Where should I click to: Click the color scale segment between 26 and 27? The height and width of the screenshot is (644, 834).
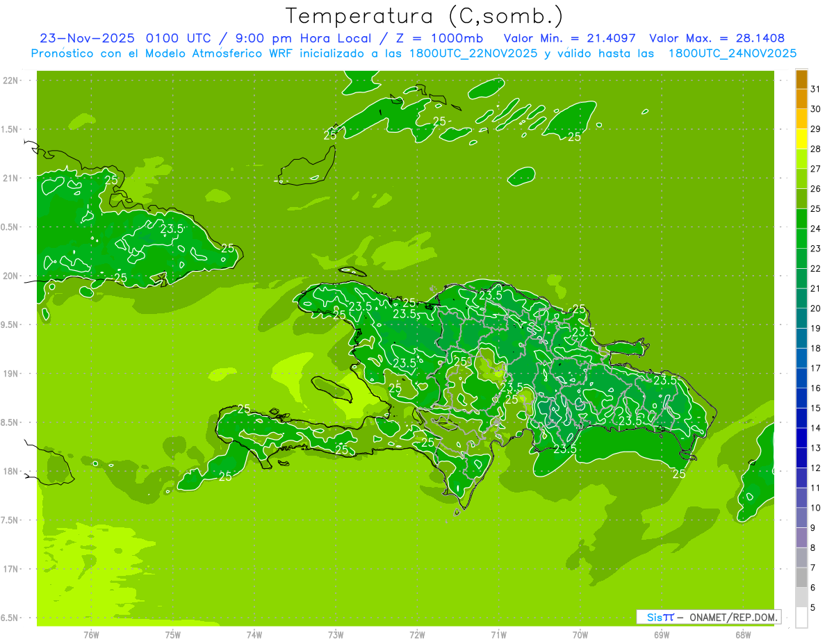pos(801,179)
